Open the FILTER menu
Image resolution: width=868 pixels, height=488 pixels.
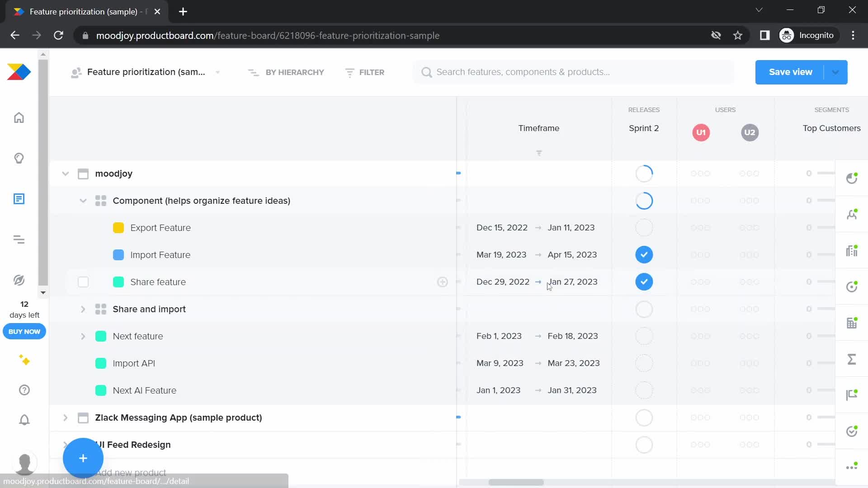365,72
